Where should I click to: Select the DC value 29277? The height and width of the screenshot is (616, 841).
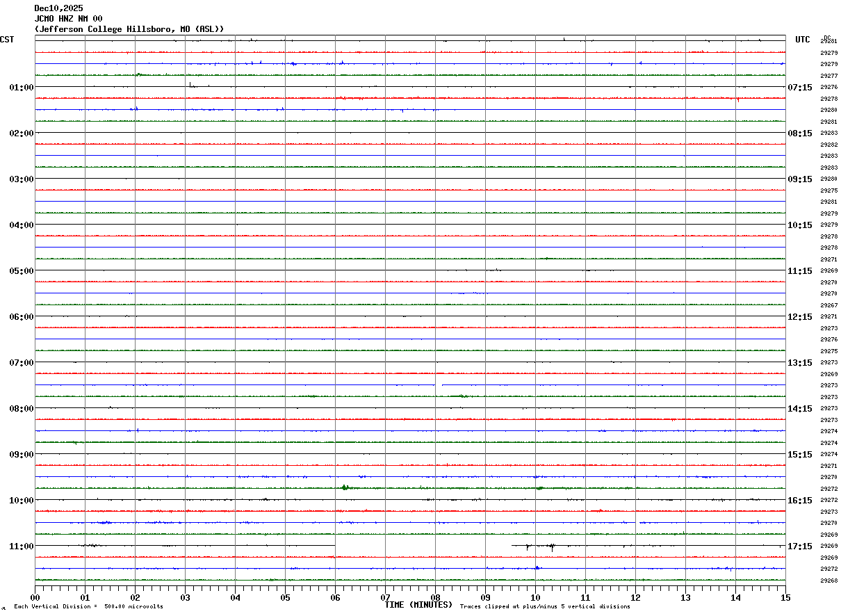tap(828, 76)
